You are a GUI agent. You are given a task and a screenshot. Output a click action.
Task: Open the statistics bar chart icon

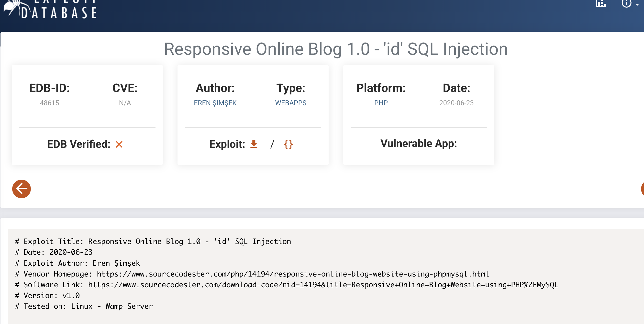(601, 4)
